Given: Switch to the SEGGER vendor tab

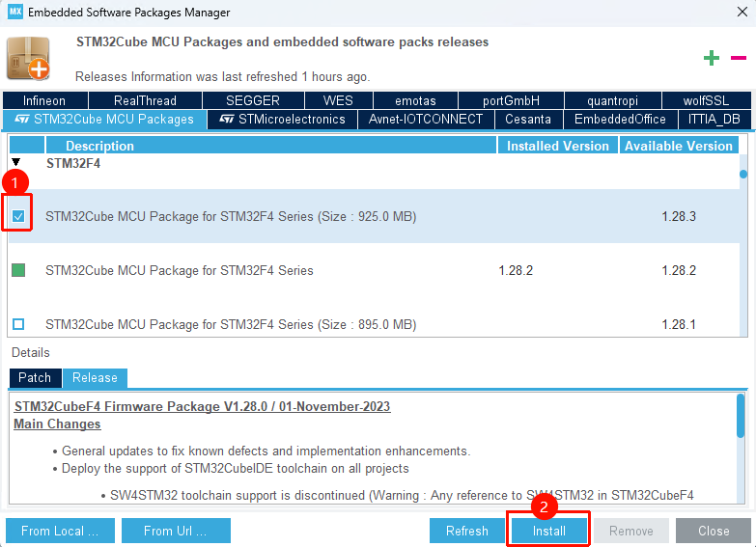Looking at the screenshot, I should point(252,100).
